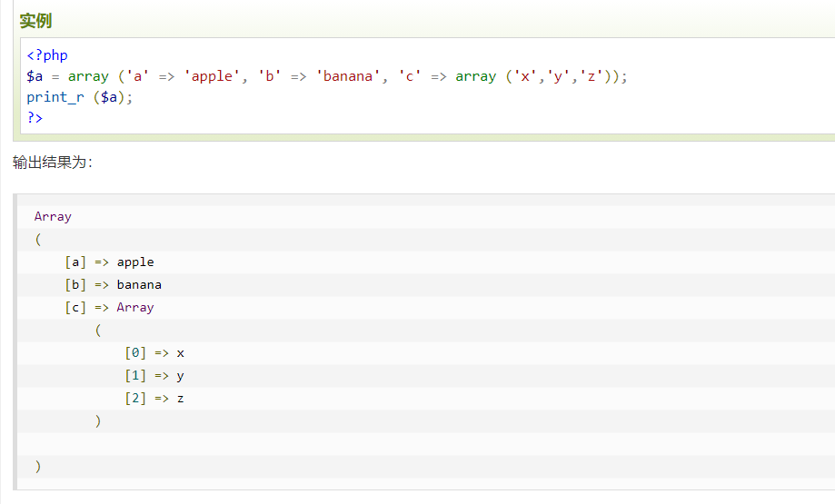
Task: Click the [2] => z output line
Action: pyautogui.click(x=154, y=399)
